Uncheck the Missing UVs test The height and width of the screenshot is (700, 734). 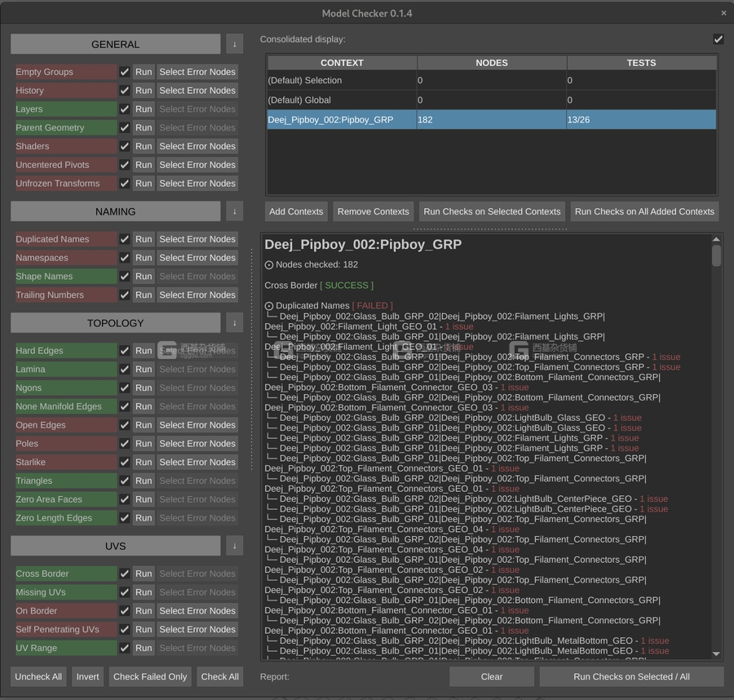pos(124,591)
